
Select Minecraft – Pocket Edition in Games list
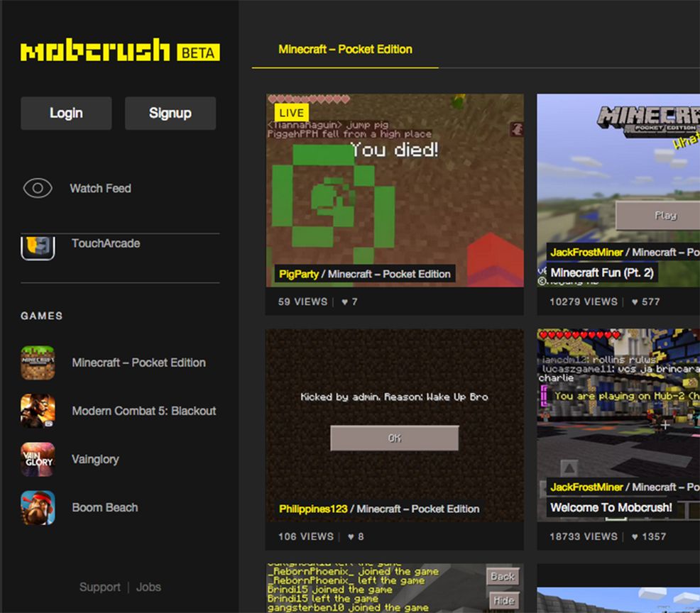(x=139, y=363)
